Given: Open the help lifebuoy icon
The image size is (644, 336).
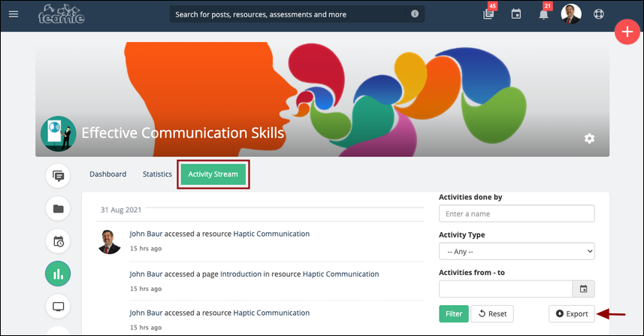Looking at the screenshot, I should click(599, 14).
